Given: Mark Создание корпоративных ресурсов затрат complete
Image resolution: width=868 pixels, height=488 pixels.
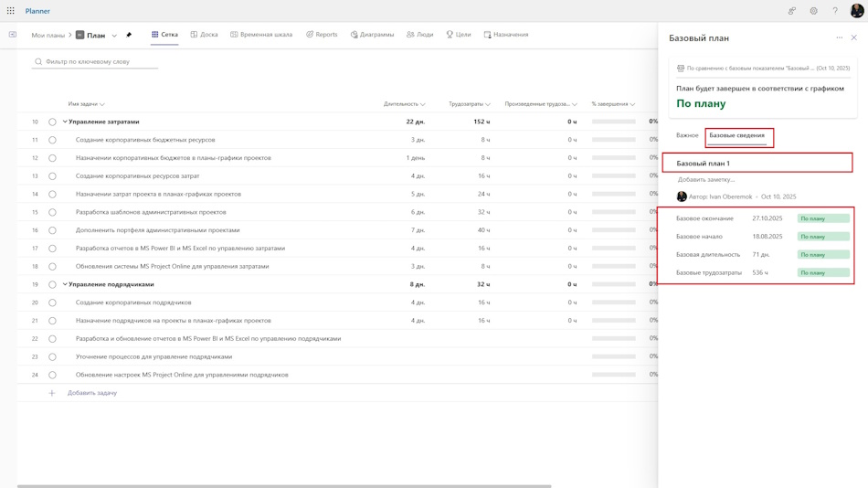Looking at the screenshot, I should 52,176.
